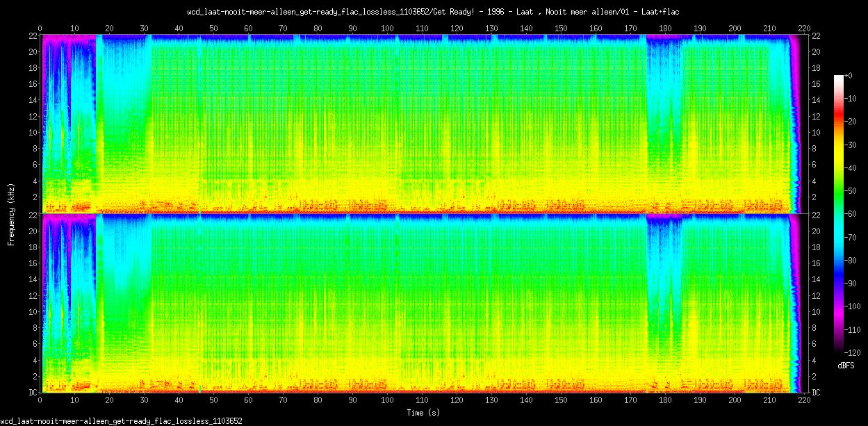868x426 pixels.
Task: Click the 170 second tick on bottom time axis
Action: 630,401
